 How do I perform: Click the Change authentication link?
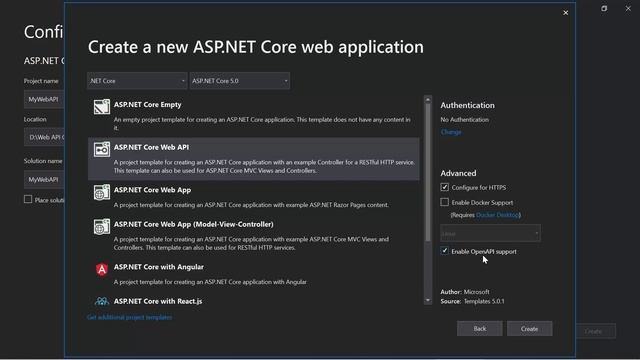(x=451, y=132)
